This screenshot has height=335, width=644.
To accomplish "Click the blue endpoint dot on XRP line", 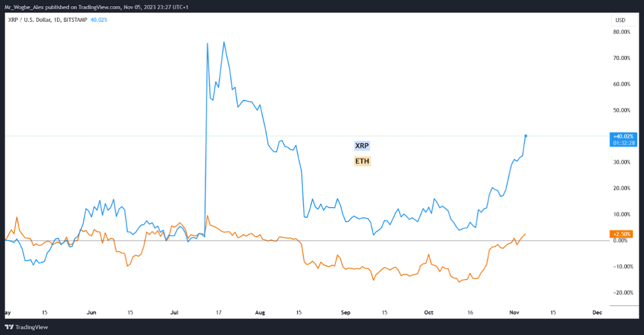I will (526, 136).
